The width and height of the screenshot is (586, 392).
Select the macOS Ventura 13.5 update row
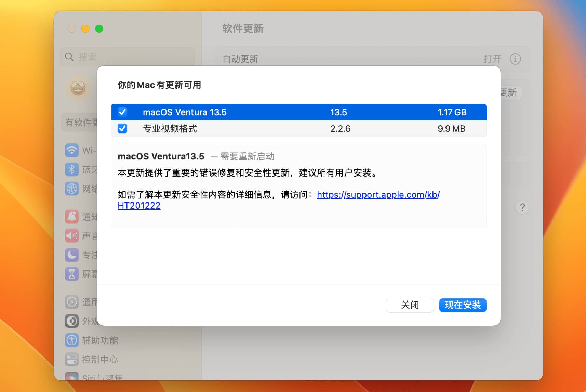tap(298, 112)
